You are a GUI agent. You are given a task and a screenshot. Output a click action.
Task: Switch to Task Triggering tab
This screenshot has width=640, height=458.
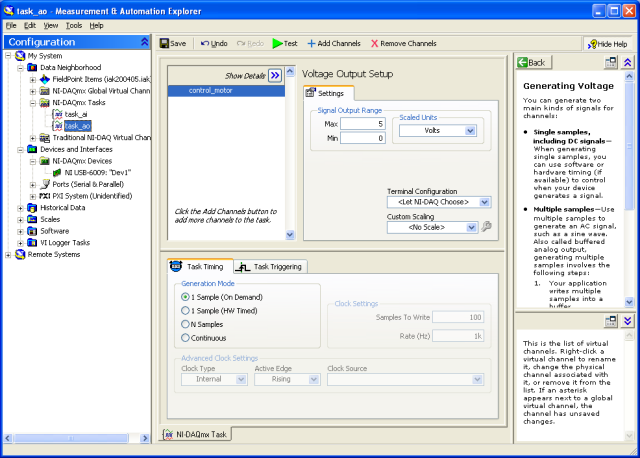(x=271, y=267)
